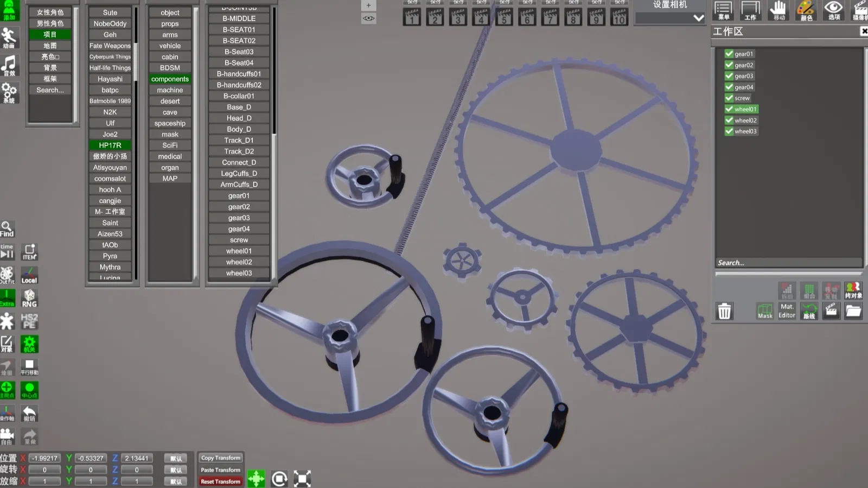Uncheck the gear03 workspace checkbox
The height and width of the screenshot is (488, 868).
point(729,76)
